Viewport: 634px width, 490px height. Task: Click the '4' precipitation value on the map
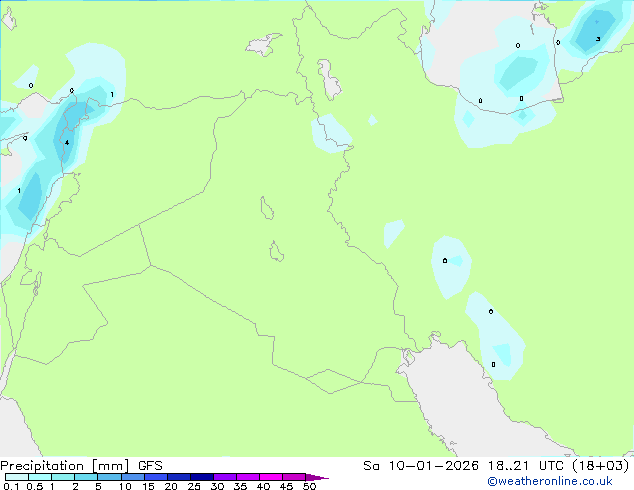pyautogui.click(x=67, y=142)
